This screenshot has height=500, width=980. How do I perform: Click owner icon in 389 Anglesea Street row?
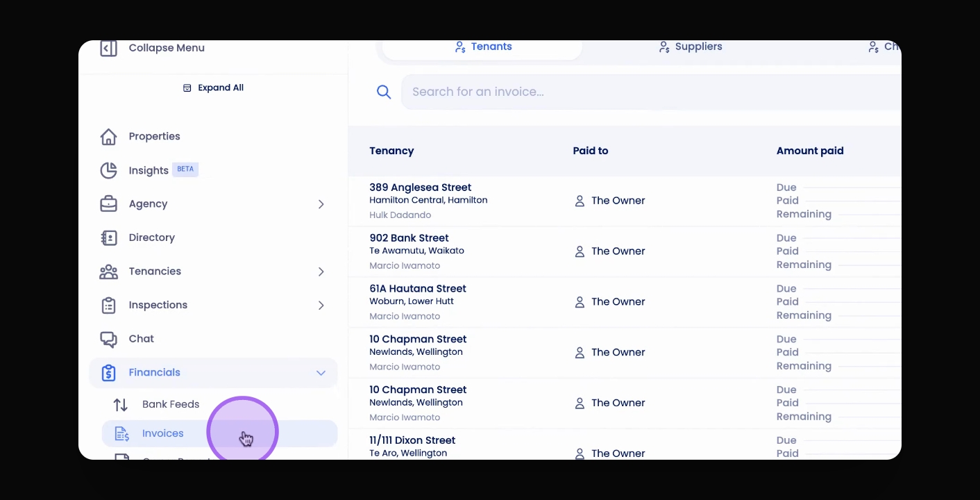580,201
